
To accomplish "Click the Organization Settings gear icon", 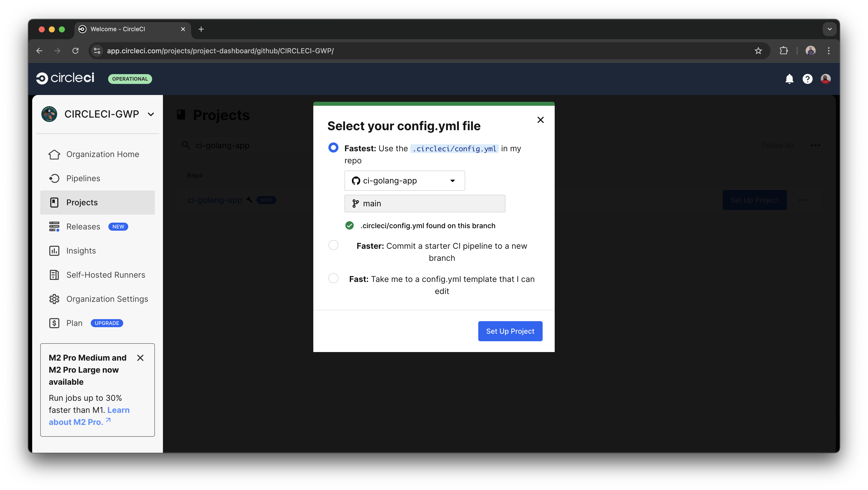I will point(54,299).
